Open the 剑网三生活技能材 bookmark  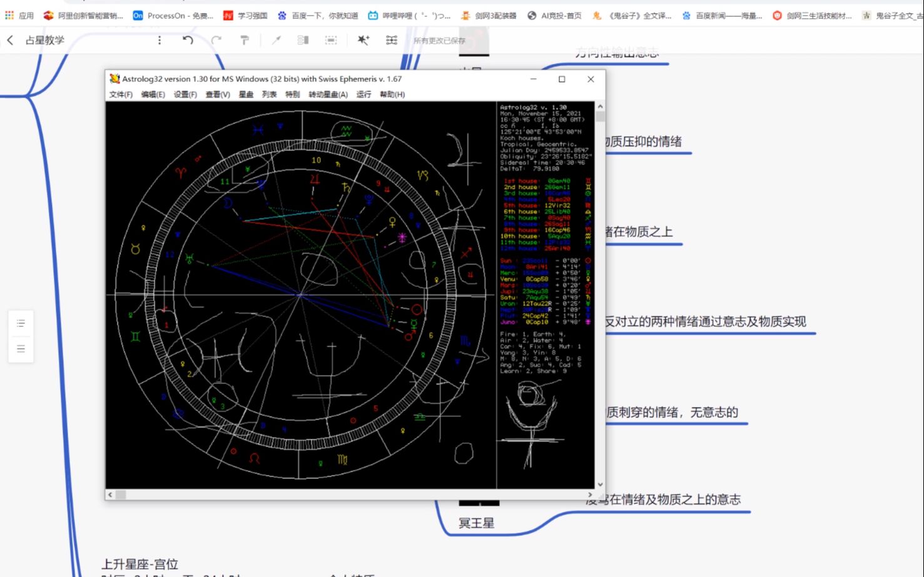pos(812,16)
